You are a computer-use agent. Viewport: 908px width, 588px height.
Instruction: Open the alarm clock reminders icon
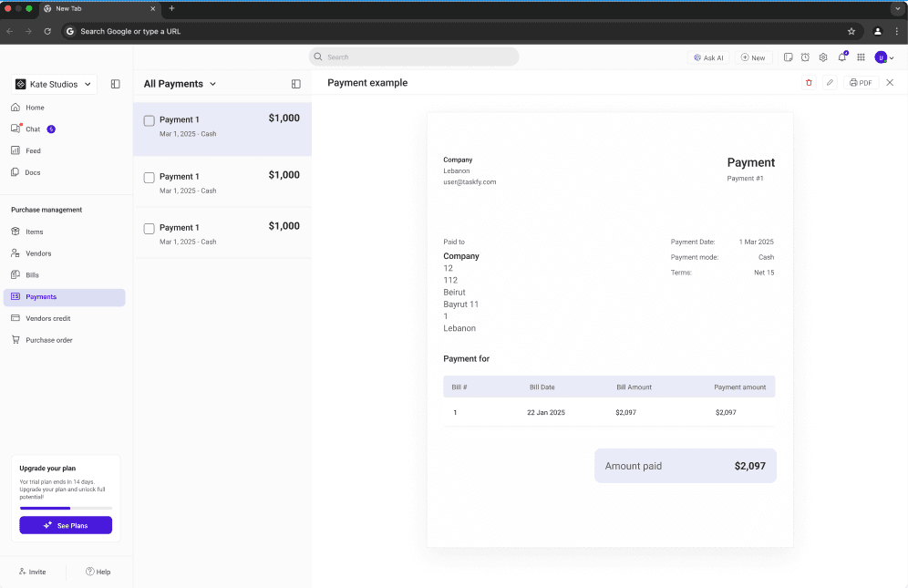[x=805, y=57]
